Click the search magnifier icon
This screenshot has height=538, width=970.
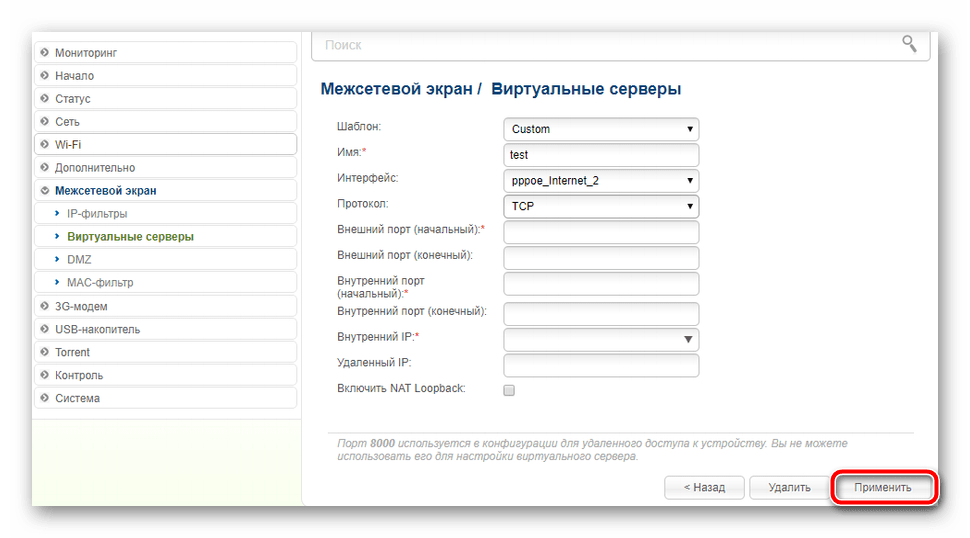908,44
